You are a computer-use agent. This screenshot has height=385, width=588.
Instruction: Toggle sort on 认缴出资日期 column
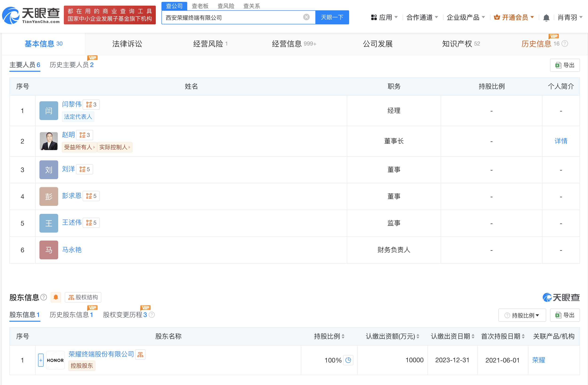473,336
